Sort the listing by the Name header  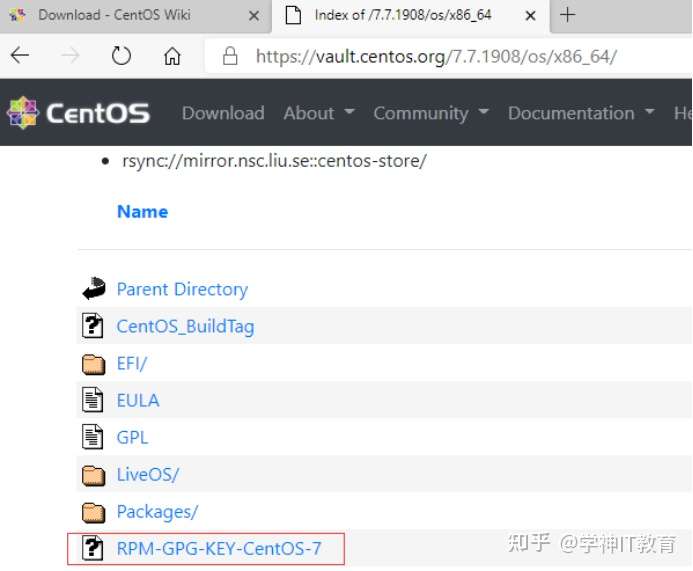(x=142, y=211)
